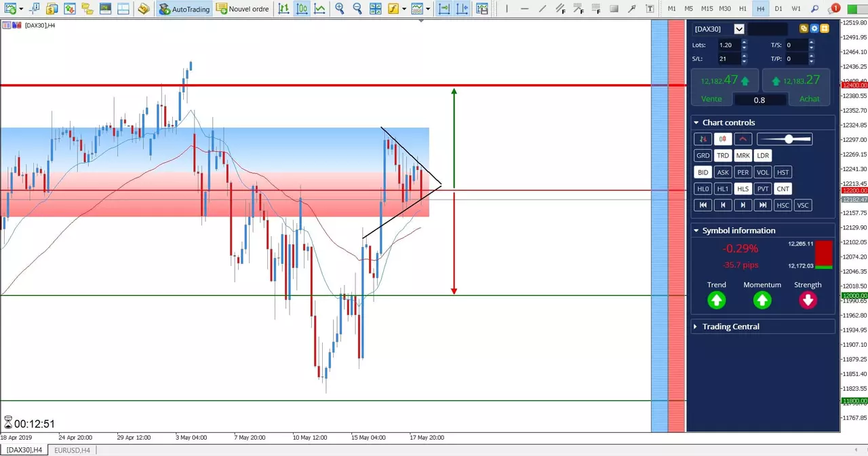Select the horizontal line drawing tool
The width and height of the screenshot is (868, 456).
[524, 9]
